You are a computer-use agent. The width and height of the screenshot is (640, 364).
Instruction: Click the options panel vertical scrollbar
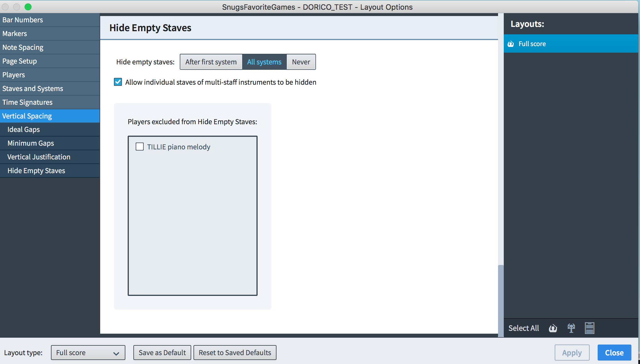point(501,300)
